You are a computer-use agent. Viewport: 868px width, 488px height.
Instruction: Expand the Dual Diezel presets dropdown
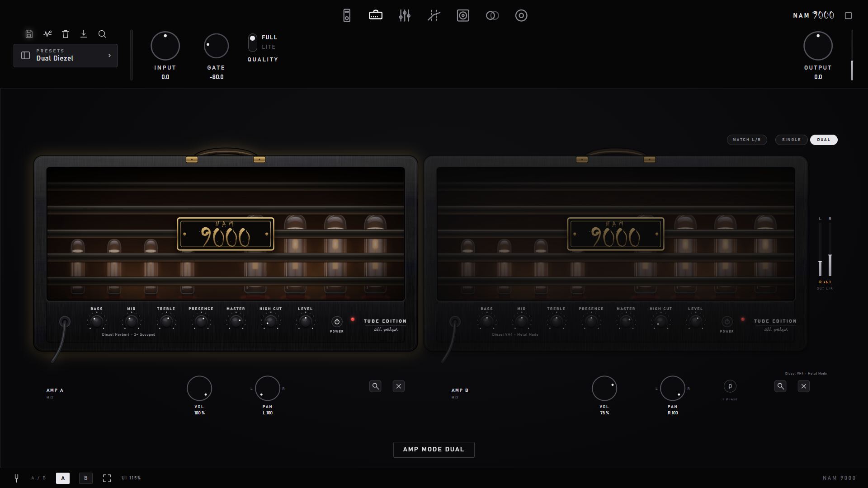[66, 56]
